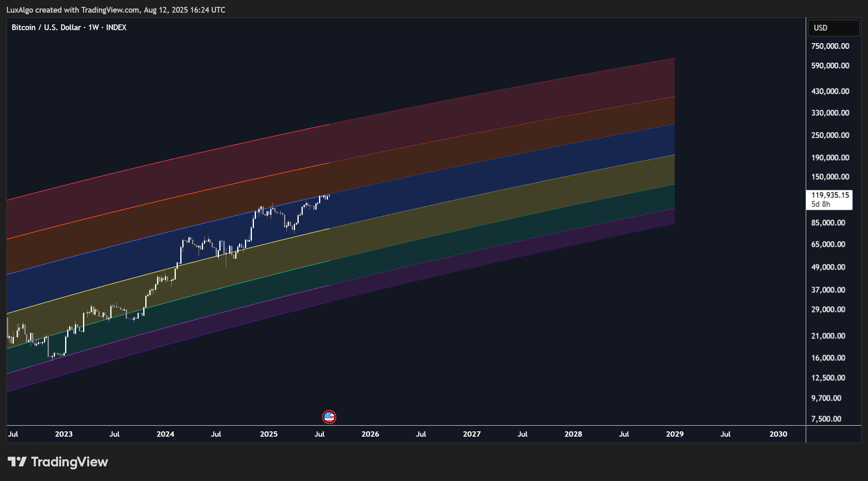Image resolution: width=868 pixels, height=481 pixels.
Task: Click the 2023 label on time axis
Action: click(64, 434)
